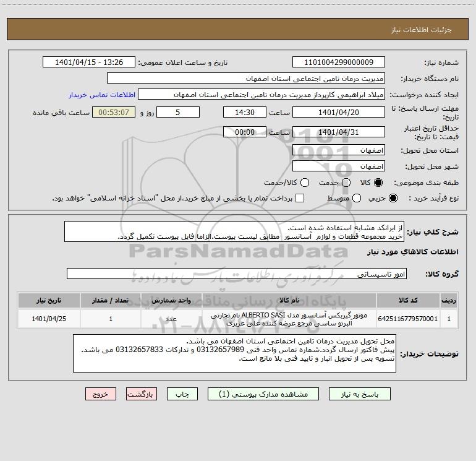Click the buyer notes text area
The width and height of the screenshot is (476, 461).
[x=234, y=353]
